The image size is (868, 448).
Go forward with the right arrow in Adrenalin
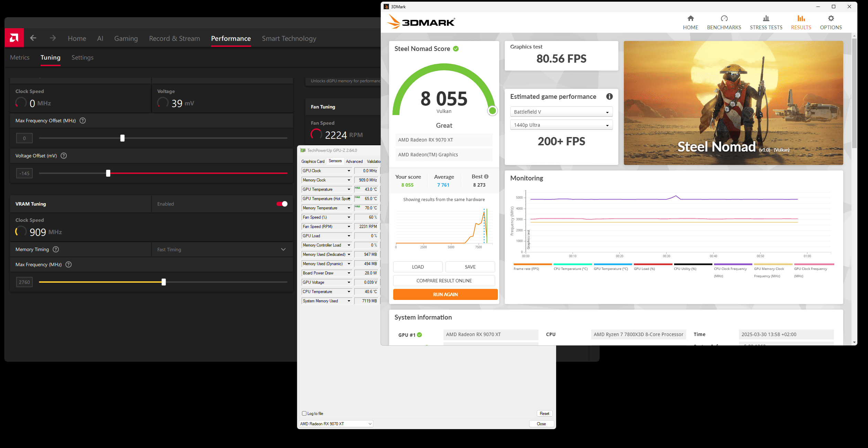point(53,38)
